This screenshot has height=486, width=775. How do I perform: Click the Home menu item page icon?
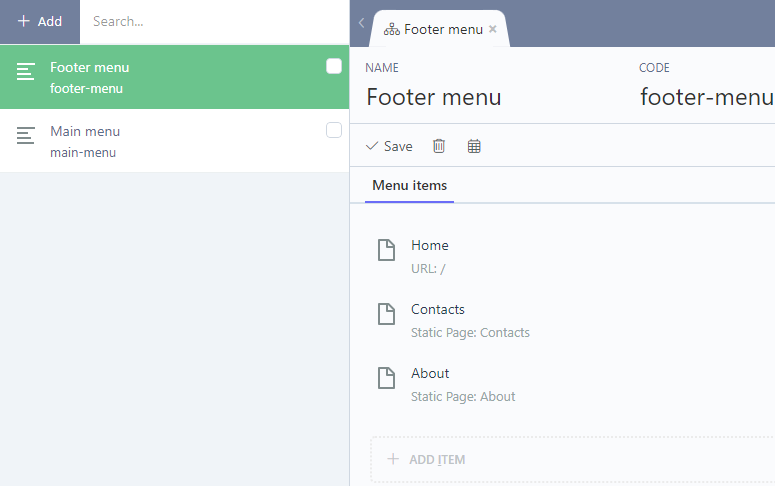(386, 250)
